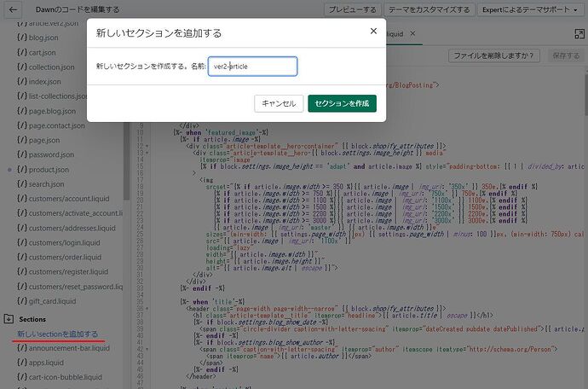Open password.json template file
The image size is (588, 389).
tap(51, 154)
